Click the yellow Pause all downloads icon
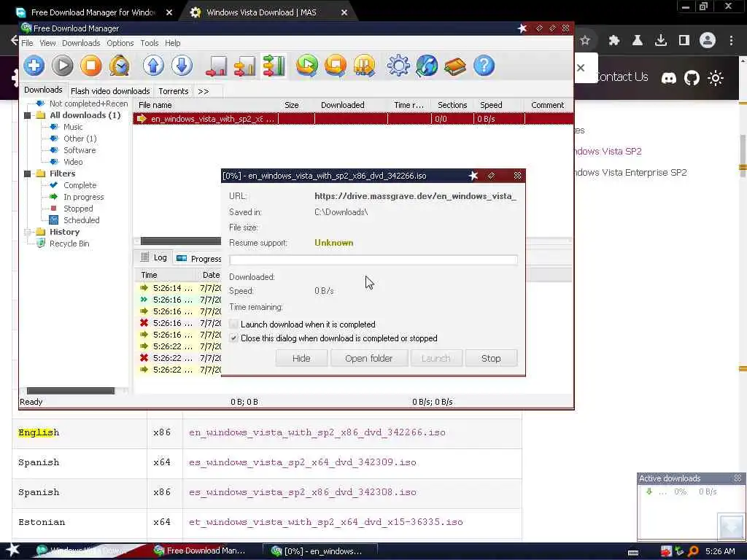Viewport: 747px width, 560px height. 365,65
